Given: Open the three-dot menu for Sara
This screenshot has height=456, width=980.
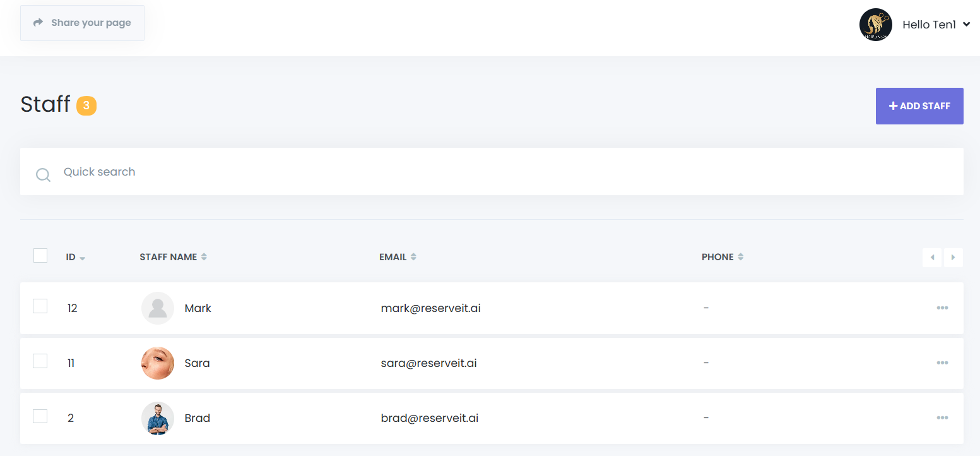Looking at the screenshot, I should (942, 363).
